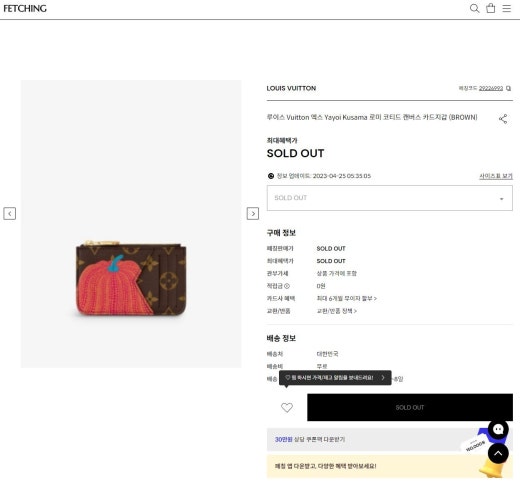Screen dimensions: 520x495
Task: Click the share icon beside product title
Action: coord(503,119)
